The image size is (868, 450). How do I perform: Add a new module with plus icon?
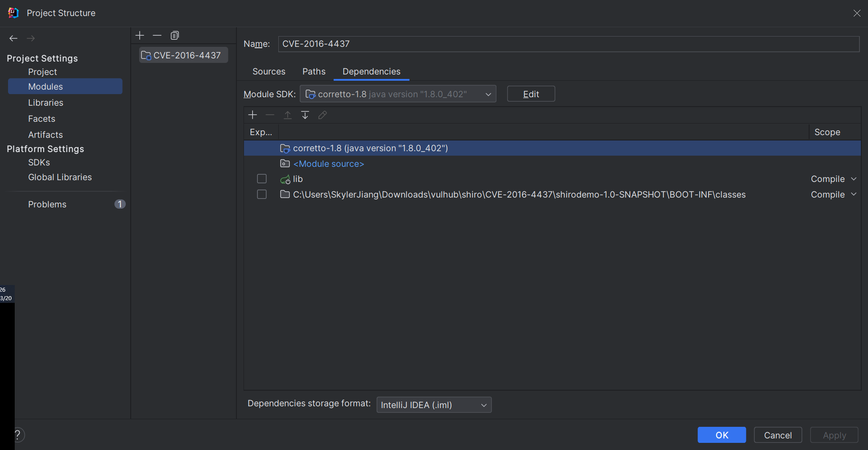140,35
